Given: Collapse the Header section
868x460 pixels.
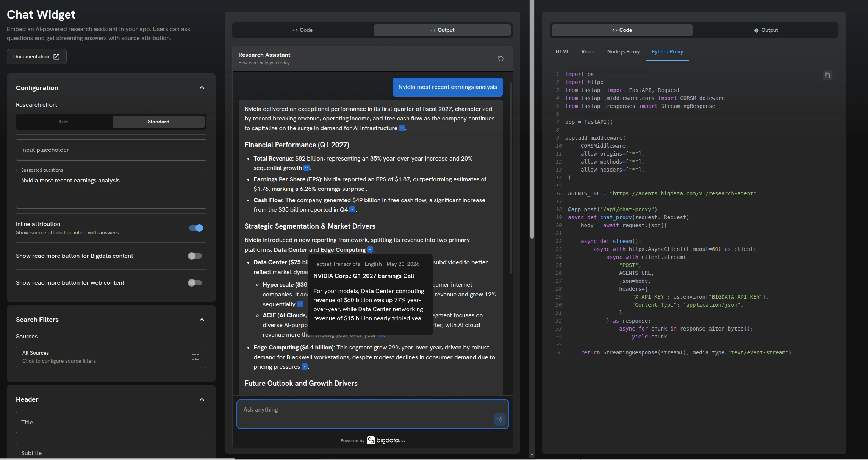Looking at the screenshot, I should click(x=202, y=399).
